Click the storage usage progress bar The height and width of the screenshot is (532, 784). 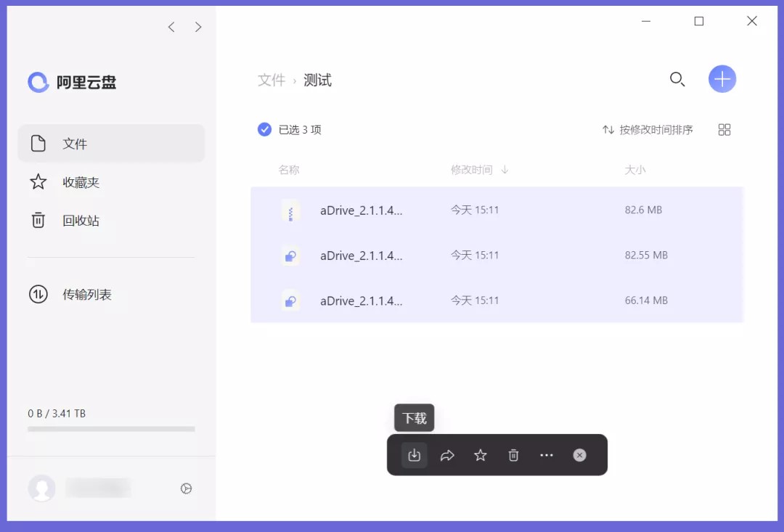[111, 429]
